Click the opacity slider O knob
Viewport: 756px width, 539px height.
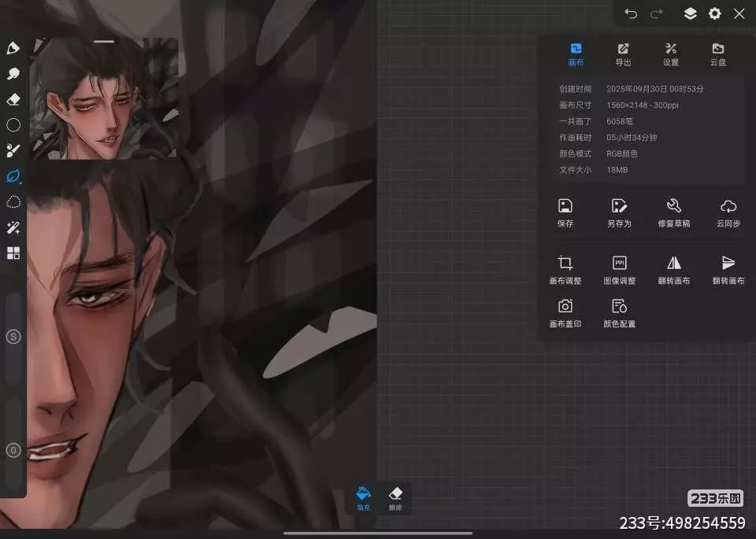pyautogui.click(x=13, y=450)
